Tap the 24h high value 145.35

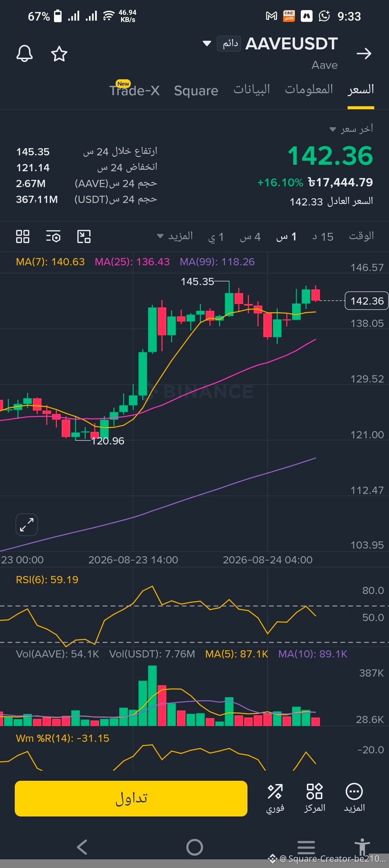click(x=33, y=152)
